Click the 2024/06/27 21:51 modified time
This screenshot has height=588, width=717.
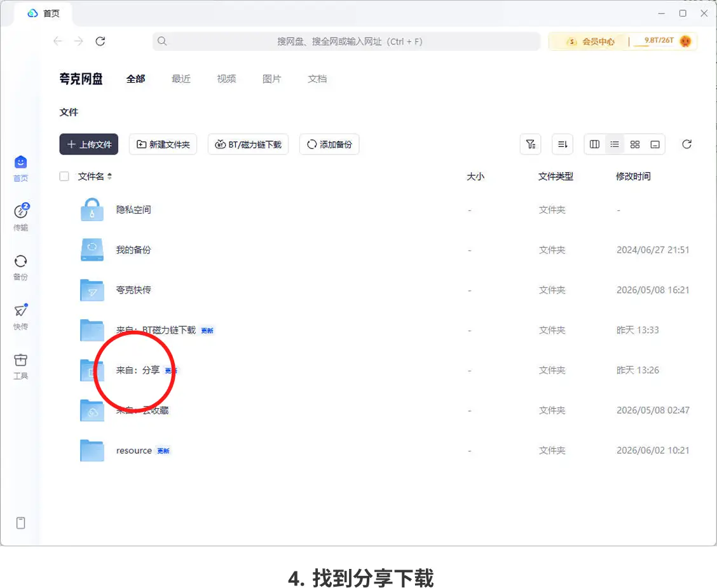click(x=653, y=250)
